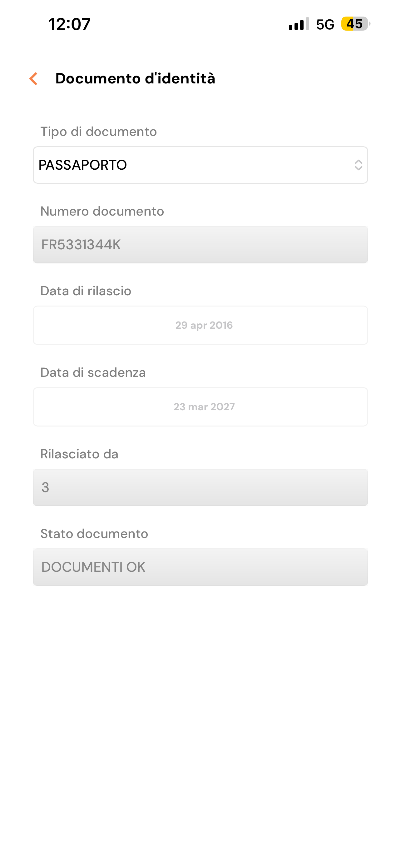Image resolution: width=401 pixels, height=868 pixels.
Task: Tap the Documento d'identità page title
Action: [135, 78]
